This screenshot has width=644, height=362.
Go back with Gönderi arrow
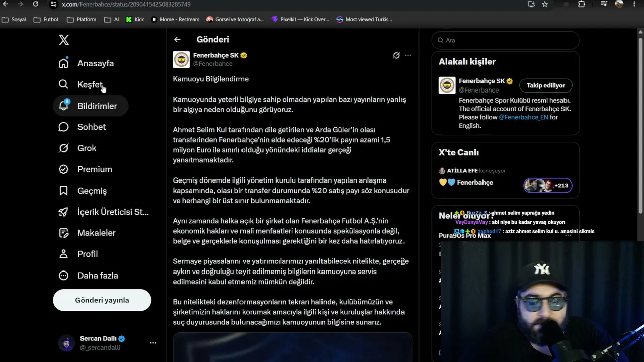tap(177, 39)
